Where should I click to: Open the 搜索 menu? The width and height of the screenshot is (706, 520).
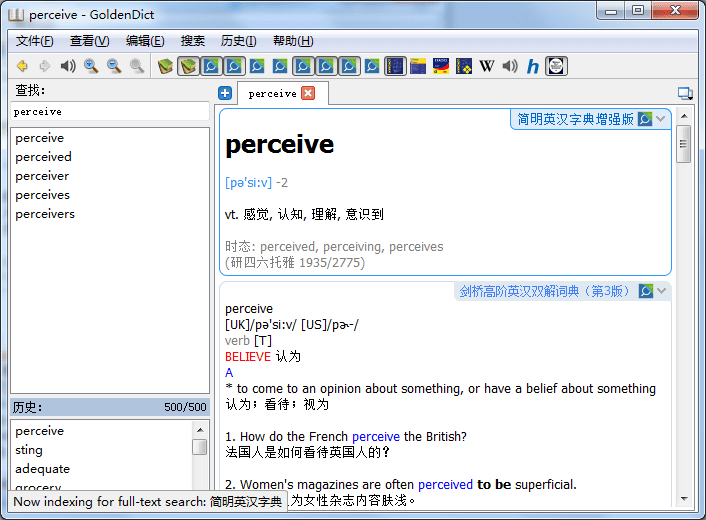(x=193, y=41)
